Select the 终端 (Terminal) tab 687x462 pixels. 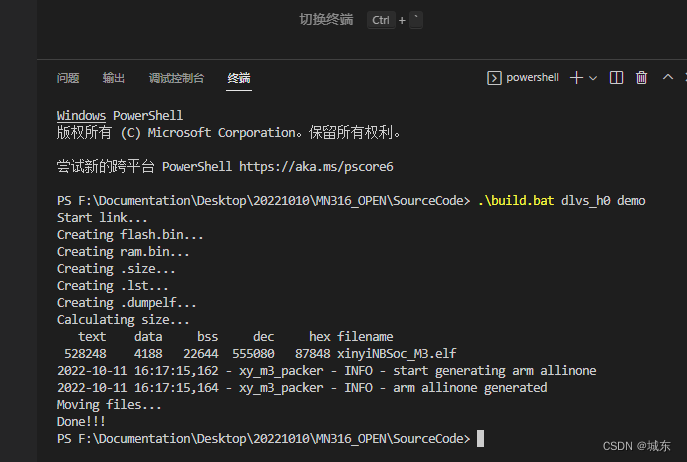(239, 78)
